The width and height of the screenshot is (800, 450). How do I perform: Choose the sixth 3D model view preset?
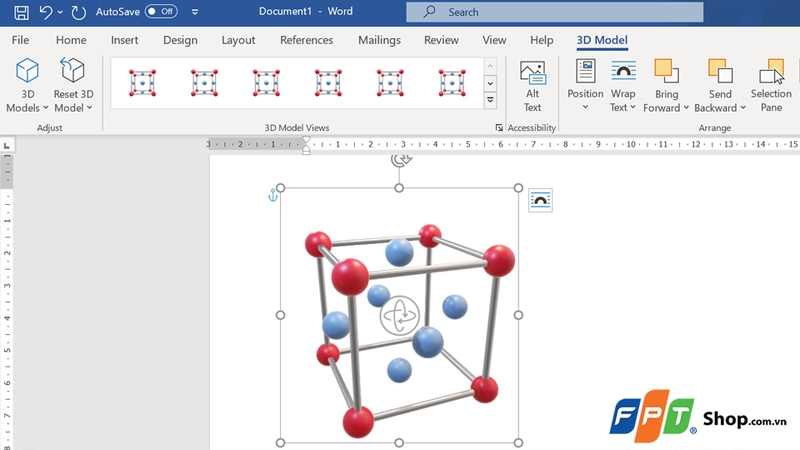(452, 83)
